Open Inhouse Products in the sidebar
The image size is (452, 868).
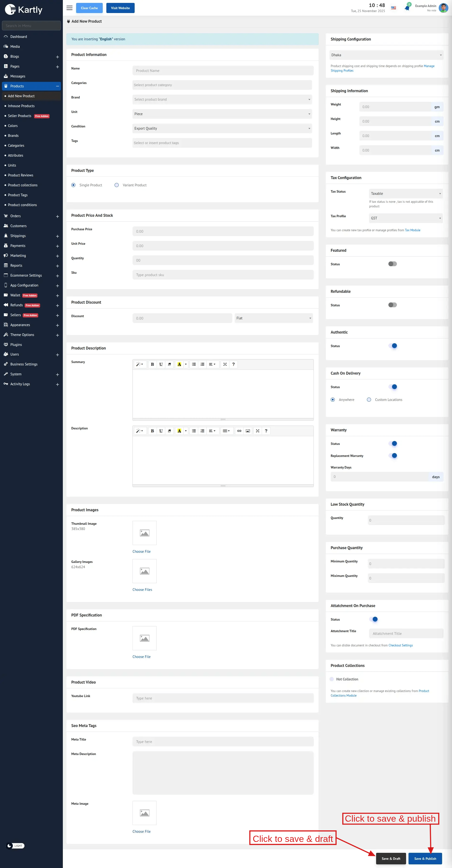pyautogui.click(x=21, y=106)
